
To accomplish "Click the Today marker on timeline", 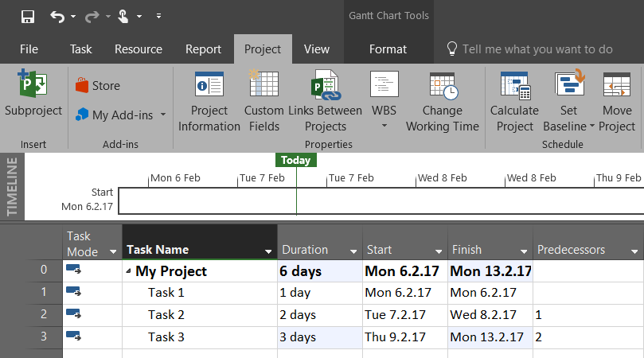I will (296, 160).
